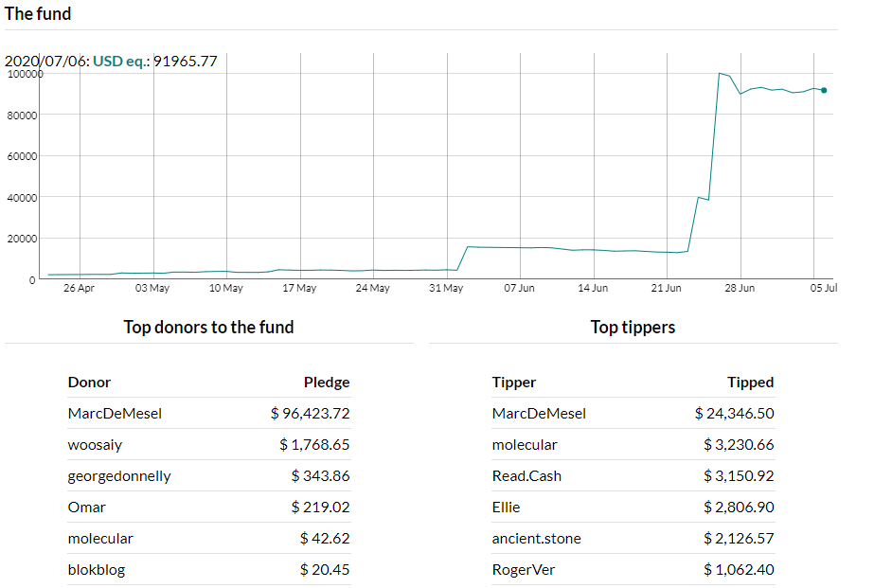Open MarcDeMesel in top tippers table
This screenshot has height=588, width=874.
point(539,414)
